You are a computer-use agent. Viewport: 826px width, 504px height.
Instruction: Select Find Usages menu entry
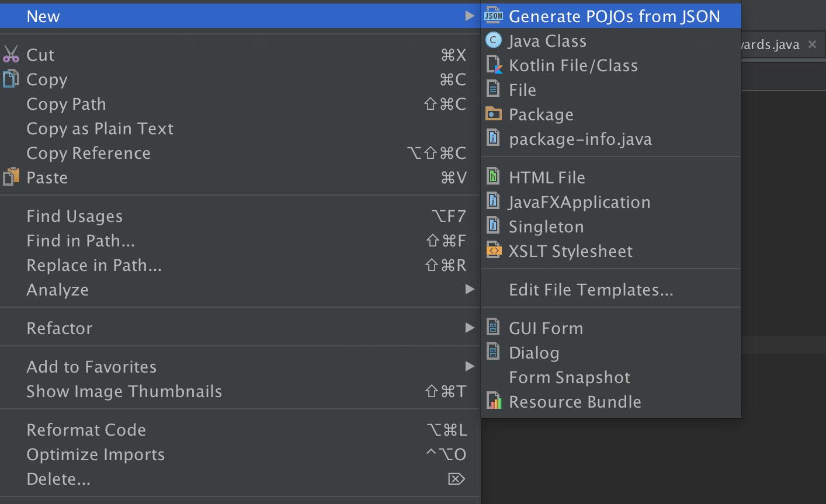75,216
